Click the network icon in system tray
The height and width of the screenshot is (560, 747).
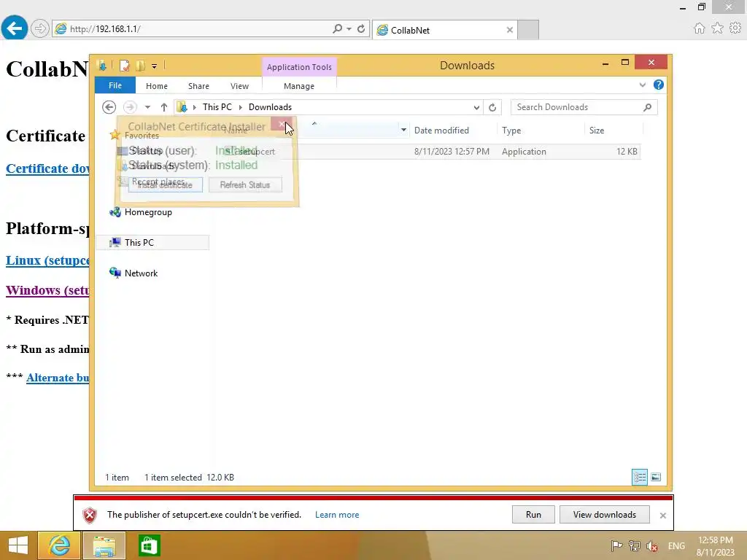tap(634, 545)
